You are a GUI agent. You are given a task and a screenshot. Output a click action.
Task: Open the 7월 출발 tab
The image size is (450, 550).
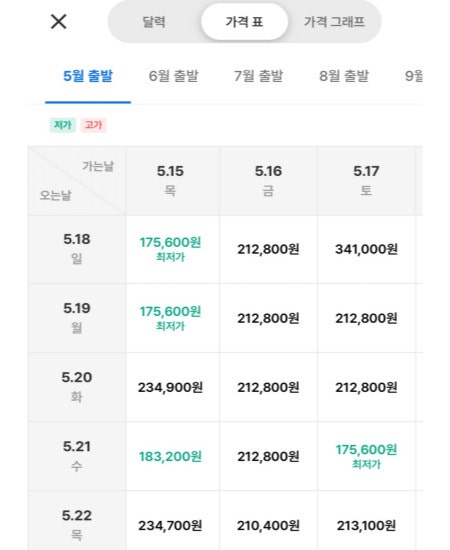(258, 76)
